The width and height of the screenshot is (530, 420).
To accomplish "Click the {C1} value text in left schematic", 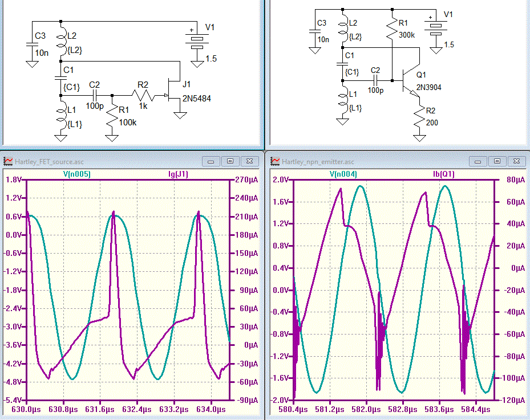I will pyautogui.click(x=71, y=87).
